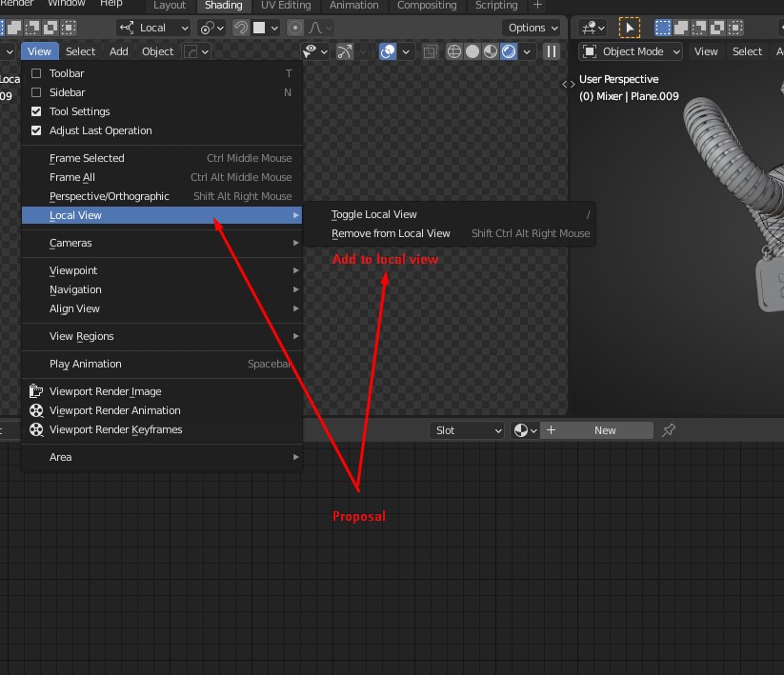The image size is (784, 675).
Task: Open the object visibility and selectability filter
Action: point(315,51)
